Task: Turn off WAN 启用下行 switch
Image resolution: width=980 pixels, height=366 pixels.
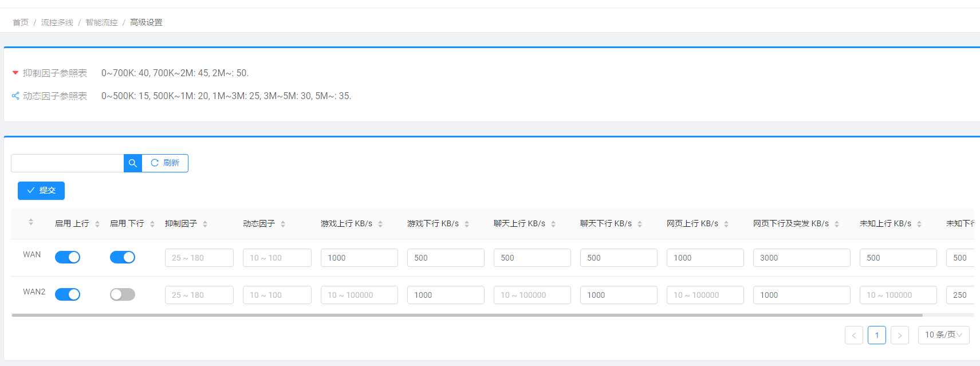Action: (x=123, y=257)
